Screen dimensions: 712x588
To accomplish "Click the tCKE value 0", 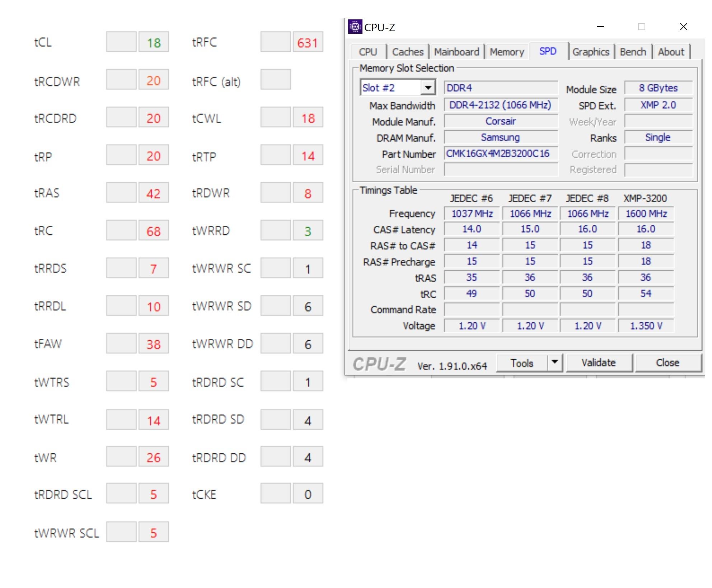I will coord(308,494).
